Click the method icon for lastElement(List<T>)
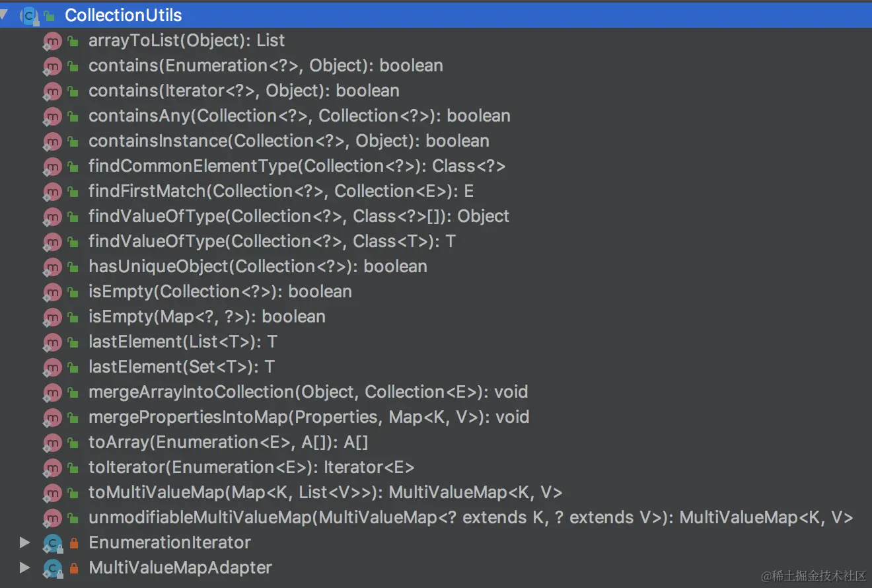The height and width of the screenshot is (588, 872). pyautogui.click(x=52, y=342)
